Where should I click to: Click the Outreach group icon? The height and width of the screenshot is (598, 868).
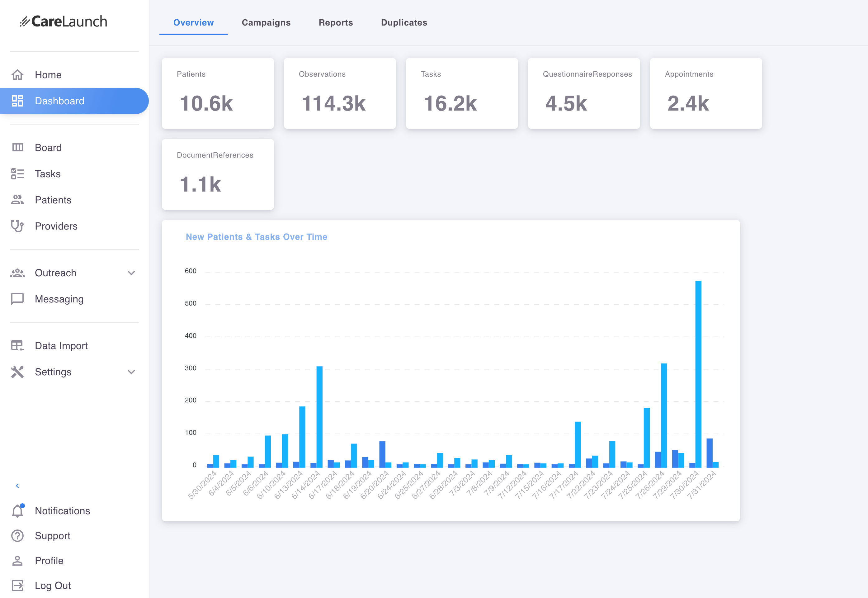click(x=17, y=273)
